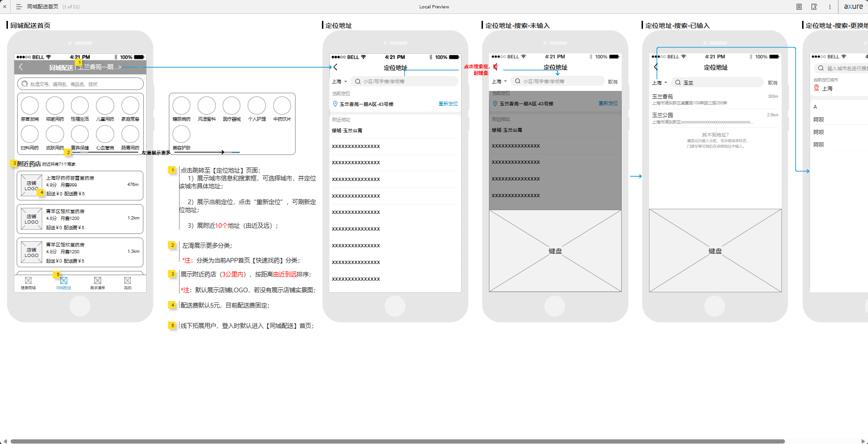Click the 键盘 placeholder on 搜索-已输入 screen
This screenshot has width=868, height=444.
pyautogui.click(x=715, y=251)
